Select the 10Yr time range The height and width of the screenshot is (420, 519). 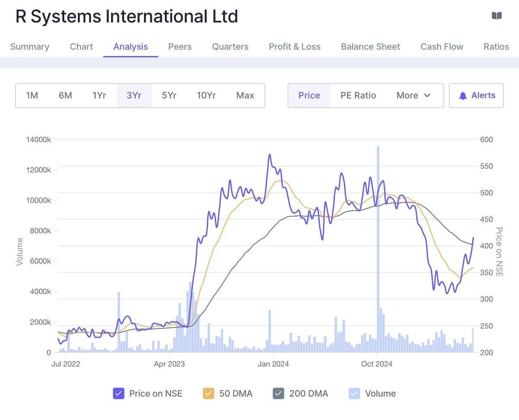pos(206,95)
